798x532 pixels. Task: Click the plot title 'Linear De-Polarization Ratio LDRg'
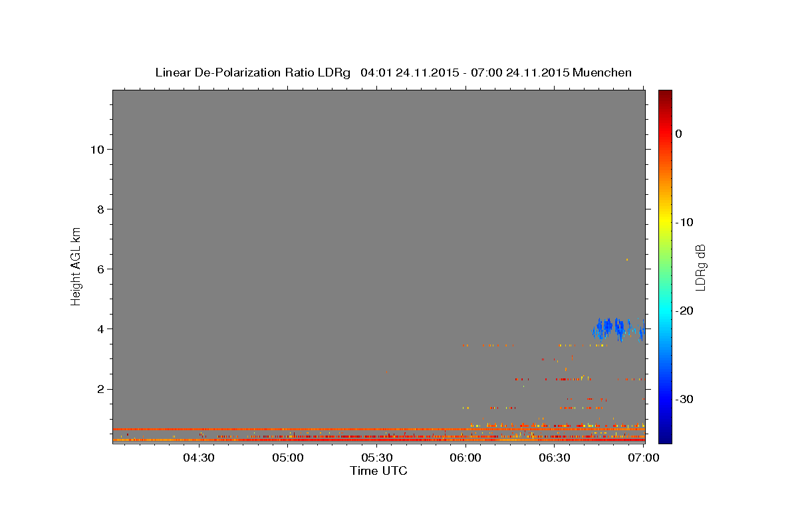252,72
